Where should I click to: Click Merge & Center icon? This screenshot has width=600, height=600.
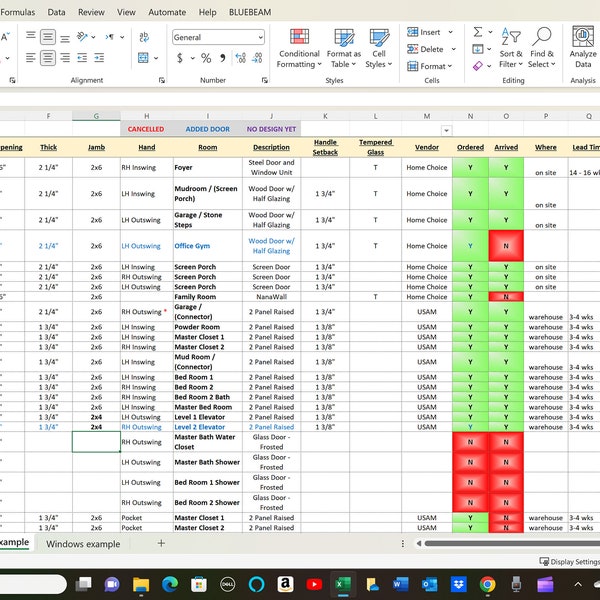(143, 58)
